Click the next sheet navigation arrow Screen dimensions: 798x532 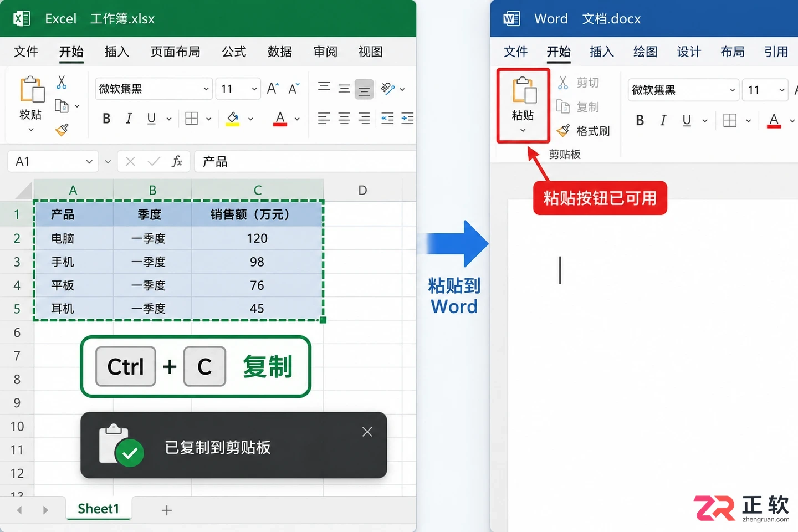[x=45, y=510]
